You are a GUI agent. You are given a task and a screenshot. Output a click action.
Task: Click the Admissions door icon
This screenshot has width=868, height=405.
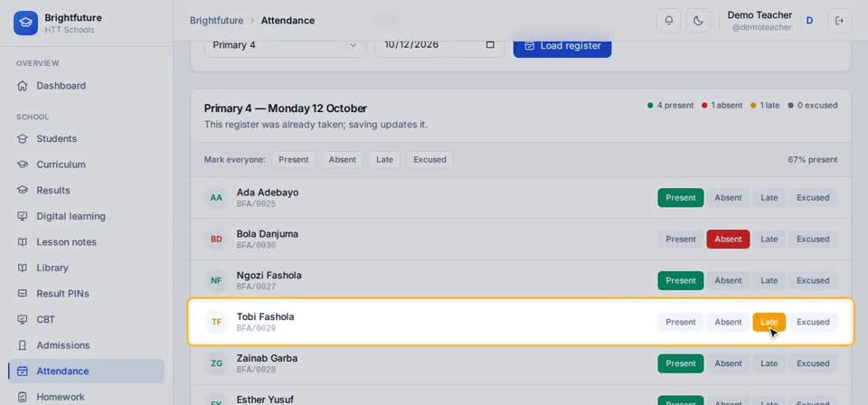22,345
